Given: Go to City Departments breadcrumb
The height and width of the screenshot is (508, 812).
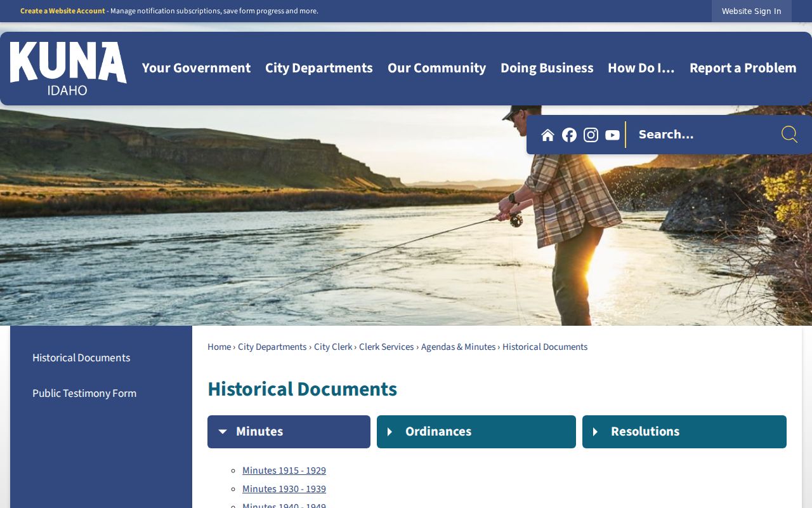Looking at the screenshot, I should 272,347.
